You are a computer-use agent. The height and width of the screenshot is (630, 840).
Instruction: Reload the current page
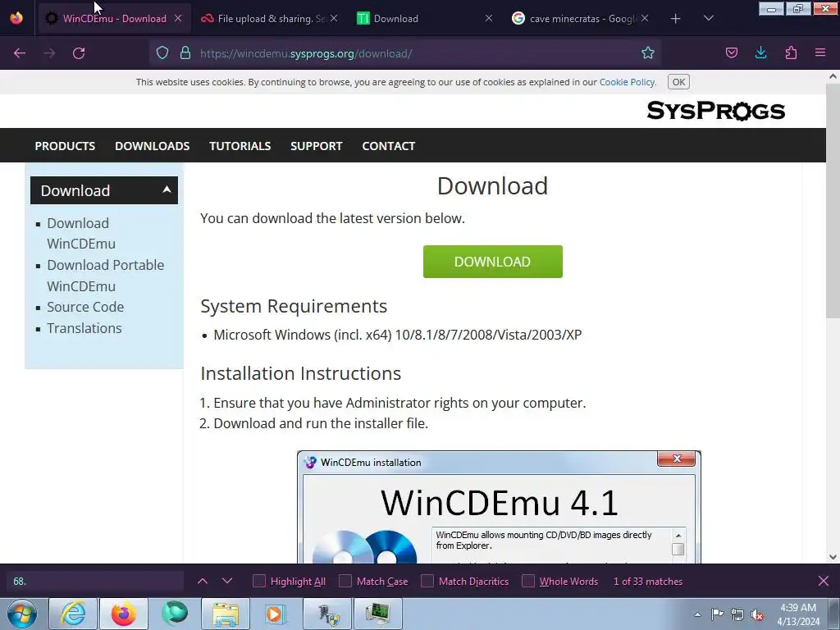tap(79, 53)
